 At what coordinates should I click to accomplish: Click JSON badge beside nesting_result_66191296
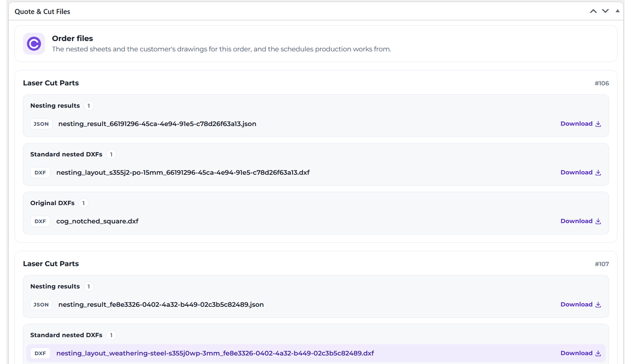41,124
